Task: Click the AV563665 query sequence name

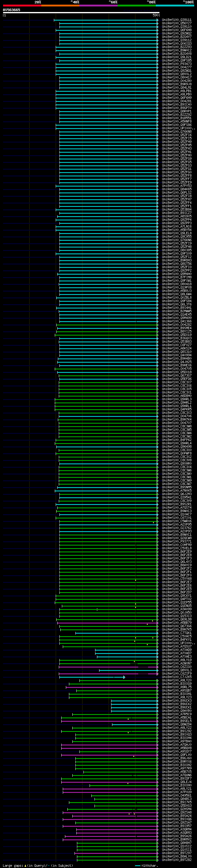Action: click(11, 10)
